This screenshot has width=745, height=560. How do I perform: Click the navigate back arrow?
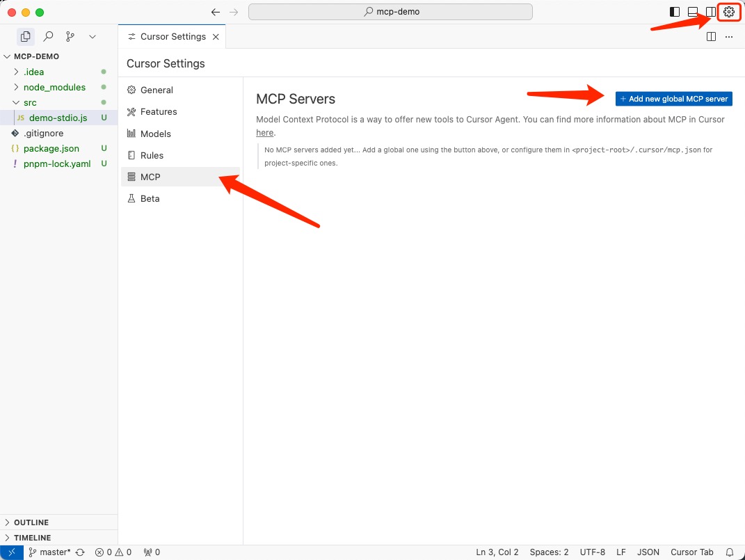click(216, 12)
